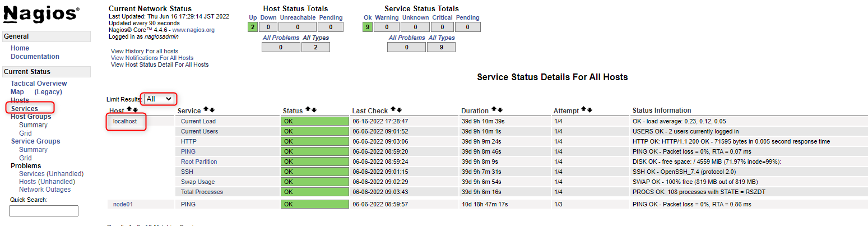This screenshot has width=868, height=226.
Task: Open Services (Unhandled) problems
Action: [51, 174]
